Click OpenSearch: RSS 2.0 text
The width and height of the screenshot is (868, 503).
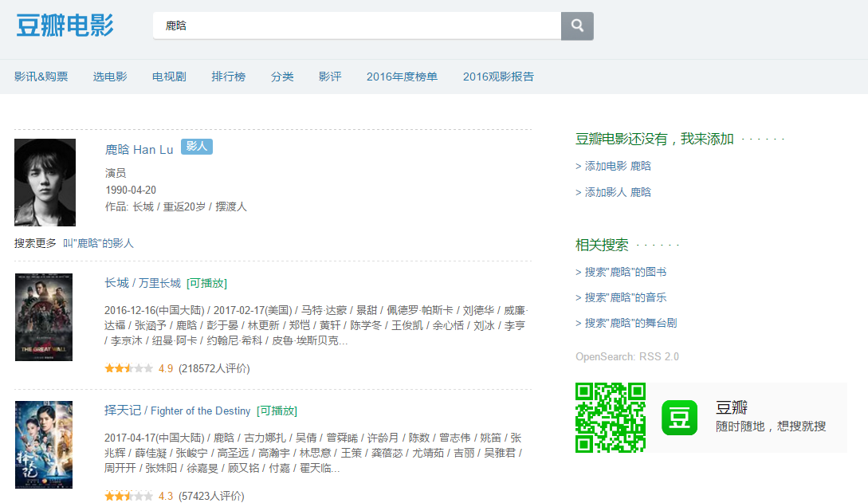[627, 356]
